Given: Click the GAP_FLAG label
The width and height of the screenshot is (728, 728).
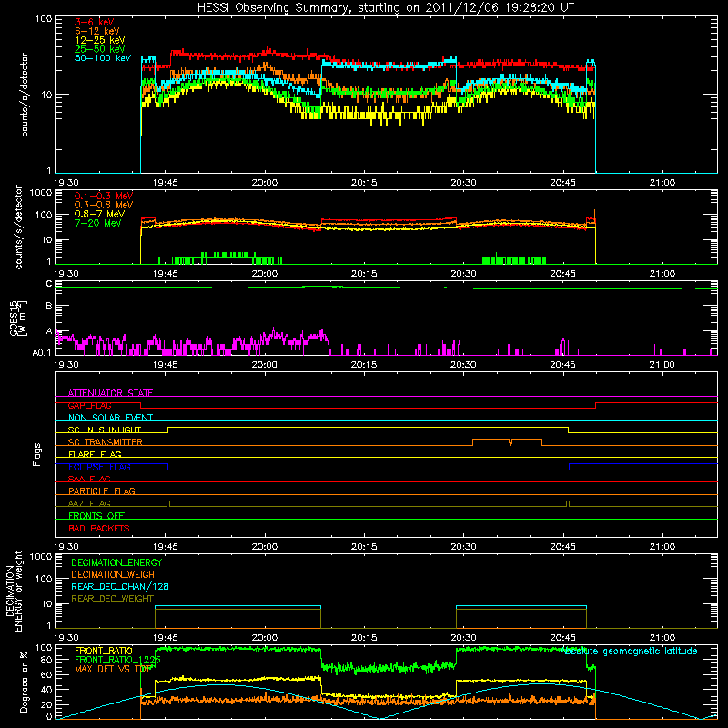Looking at the screenshot, I should click(89, 405).
